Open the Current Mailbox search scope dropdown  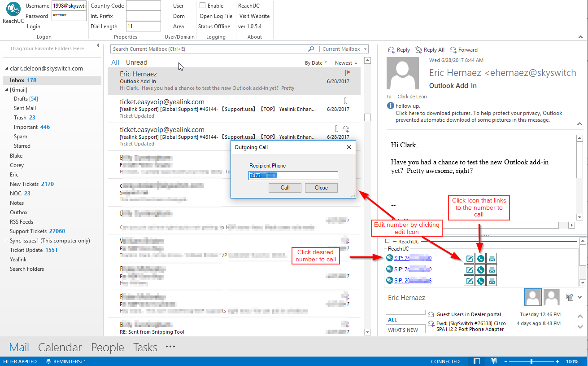(x=366, y=49)
